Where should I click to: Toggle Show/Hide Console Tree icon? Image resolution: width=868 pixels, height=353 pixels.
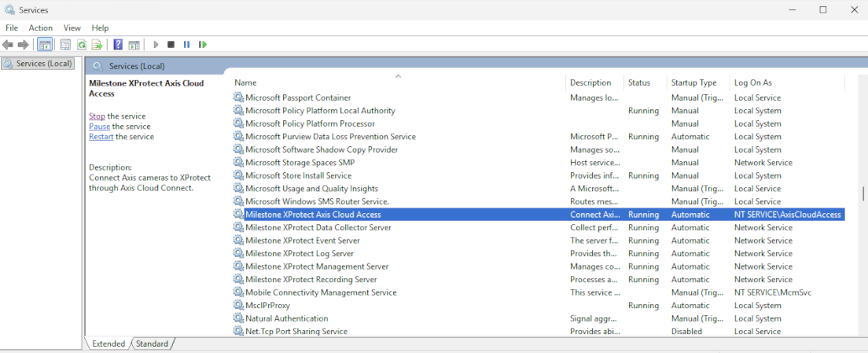tap(45, 45)
